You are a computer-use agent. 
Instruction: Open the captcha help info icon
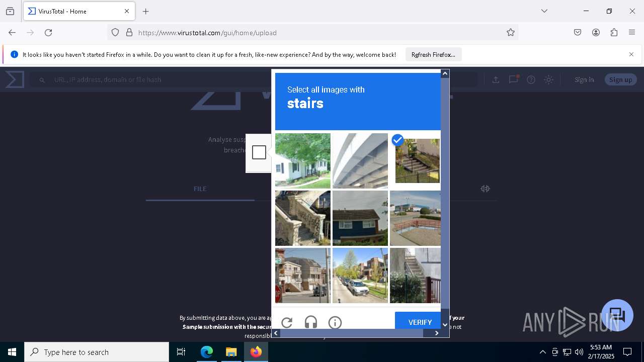pos(335,323)
